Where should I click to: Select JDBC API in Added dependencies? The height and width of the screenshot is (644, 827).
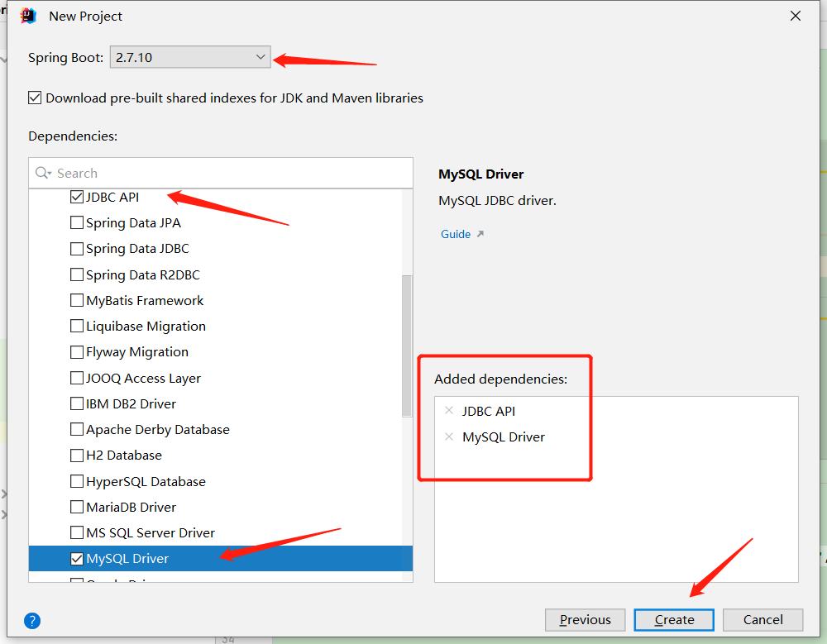tap(489, 411)
